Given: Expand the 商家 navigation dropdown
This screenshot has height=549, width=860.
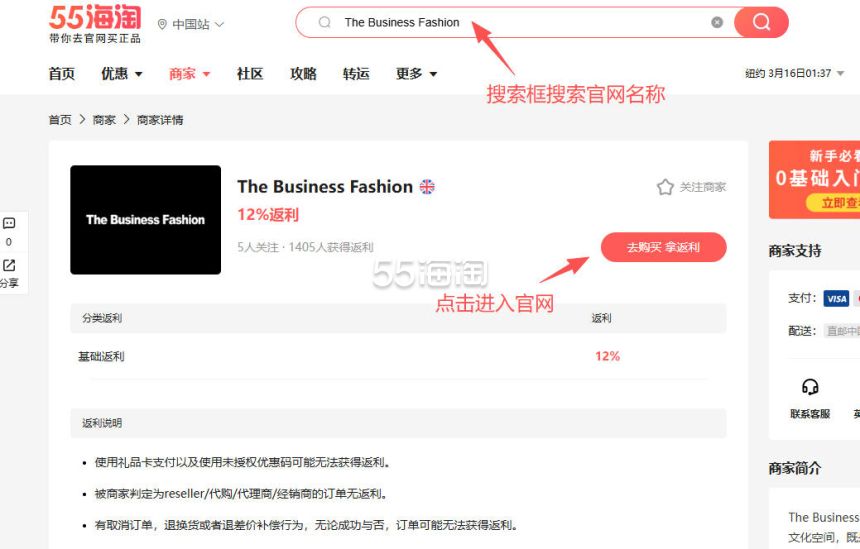Looking at the screenshot, I should [190, 74].
